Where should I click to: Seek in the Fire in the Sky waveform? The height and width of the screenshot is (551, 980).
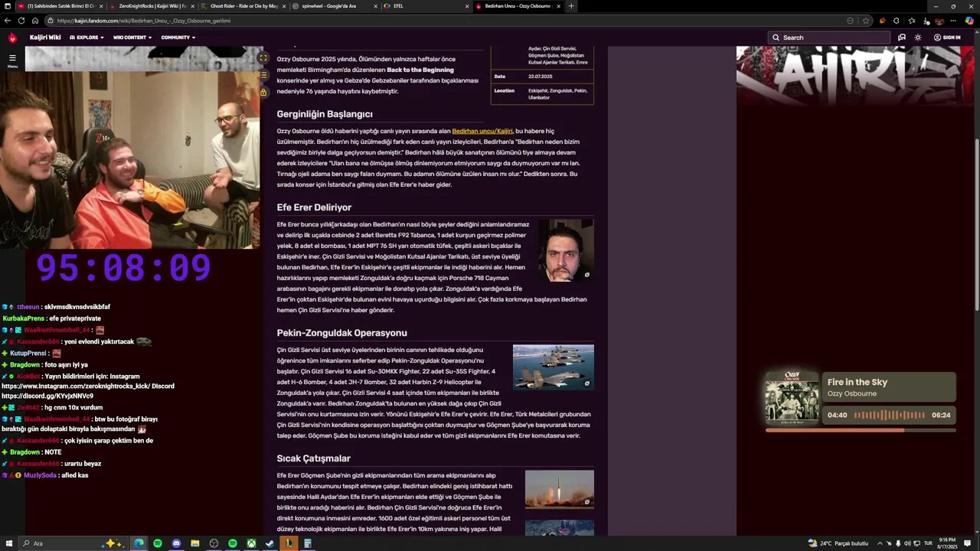pyautogui.click(x=889, y=416)
